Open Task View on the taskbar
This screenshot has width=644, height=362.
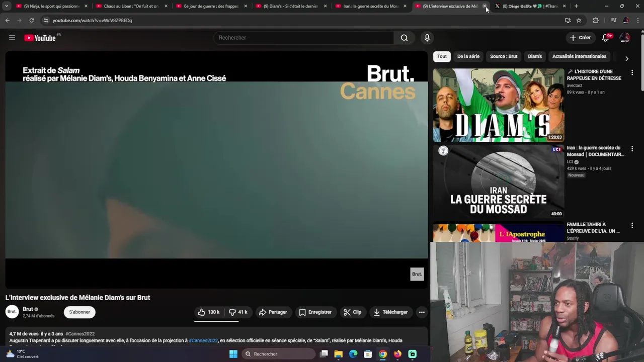[324, 354]
